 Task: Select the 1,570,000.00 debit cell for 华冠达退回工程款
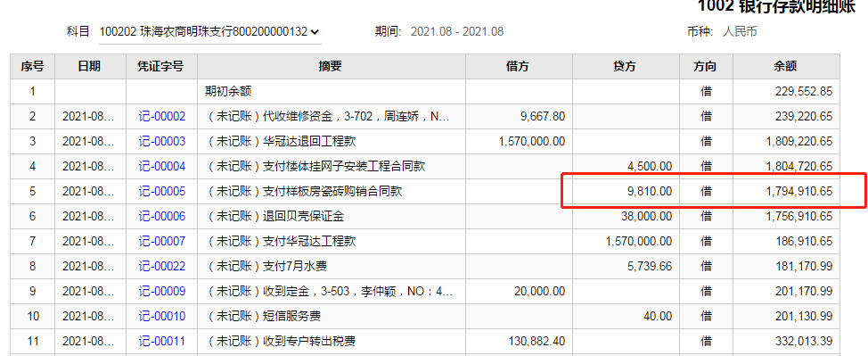[519, 141]
